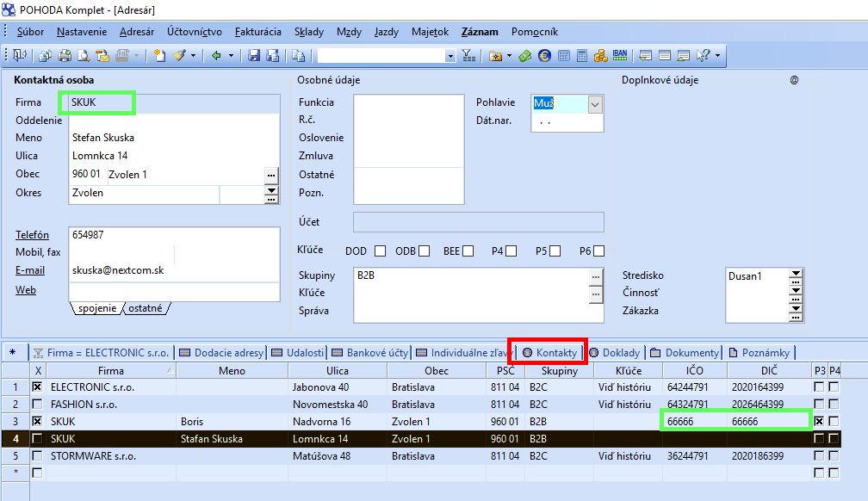Viewport: 868px width, 501px height.
Task: Open the Sklady menu
Action: [x=309, y=32]
